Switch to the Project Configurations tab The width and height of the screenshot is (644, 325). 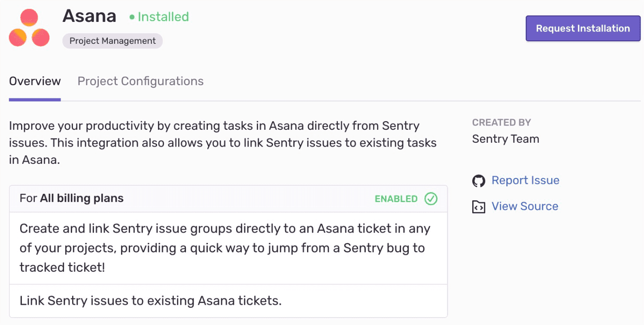pos(140,81)
